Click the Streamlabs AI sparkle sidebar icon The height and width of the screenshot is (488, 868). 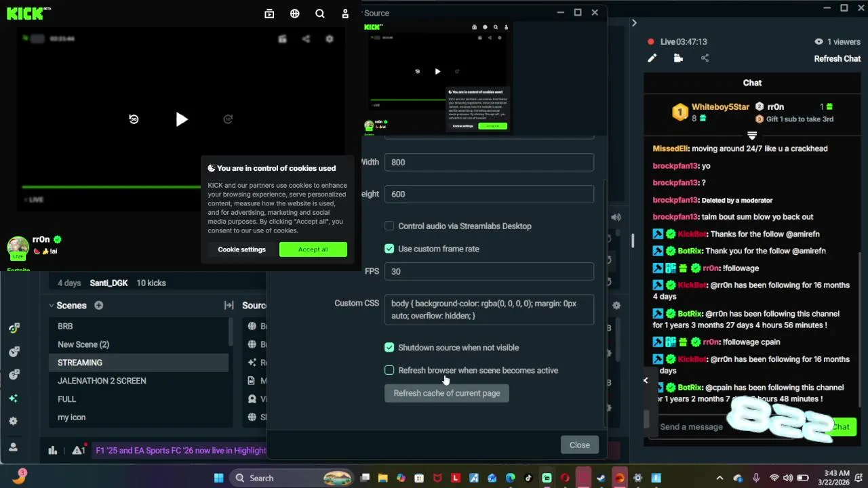[x=13, y=398]
